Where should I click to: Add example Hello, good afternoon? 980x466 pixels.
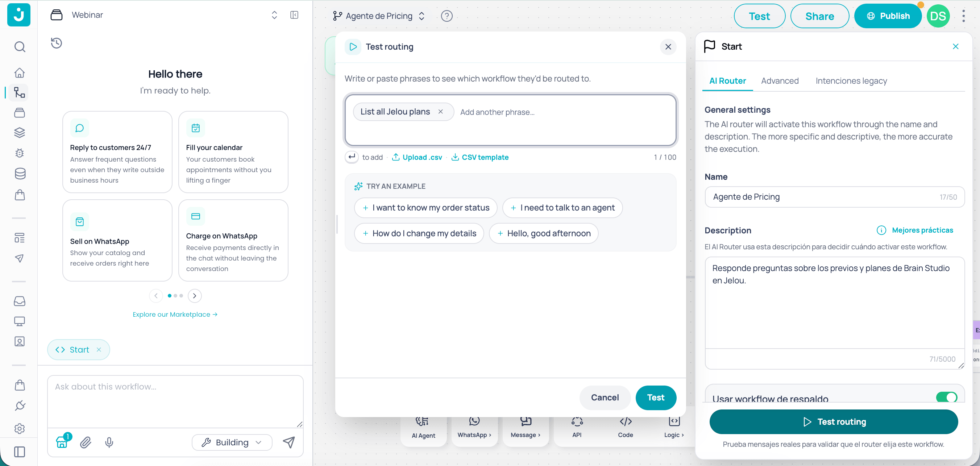544,233
